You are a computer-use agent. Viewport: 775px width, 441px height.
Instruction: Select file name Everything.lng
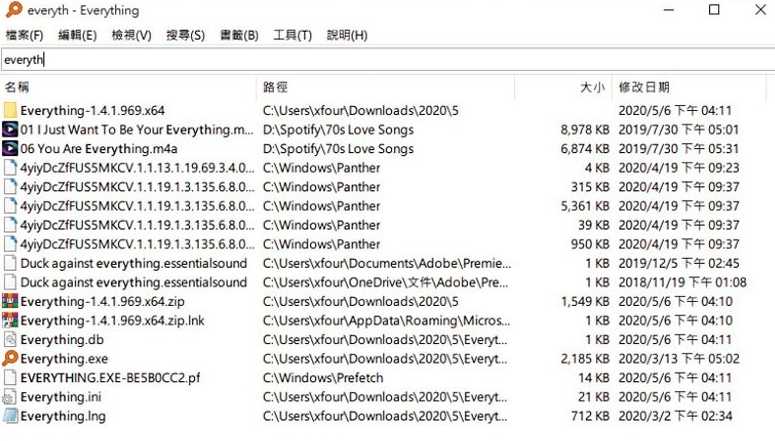(63, 416)
